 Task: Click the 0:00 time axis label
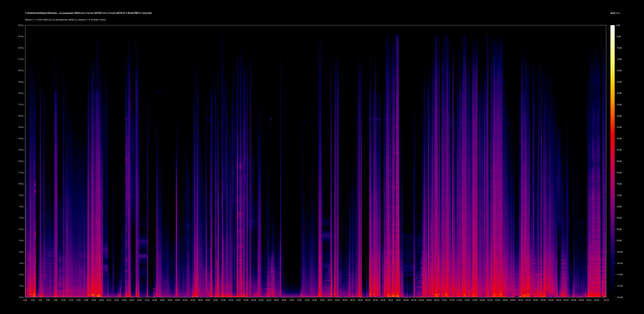tap(25, 300)
